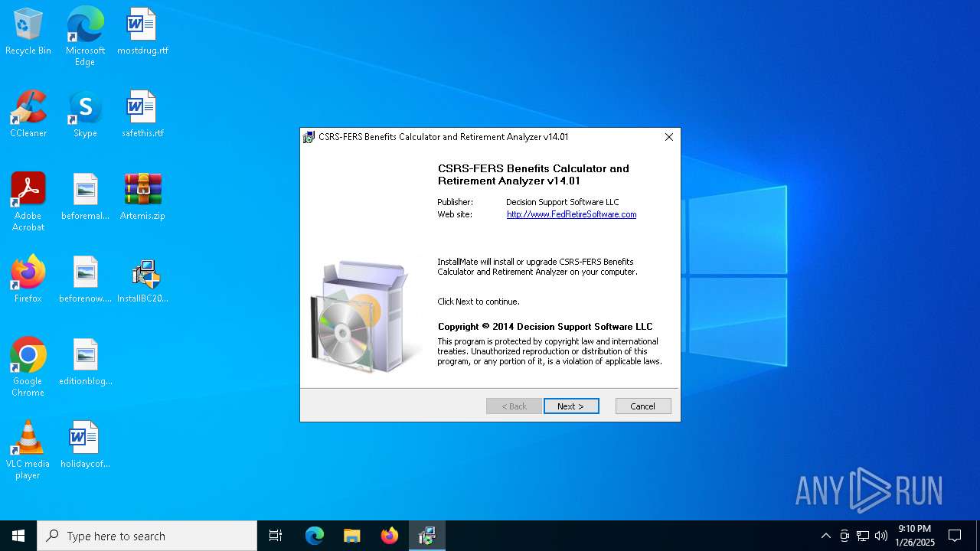Image resolution: width=980 pixels, height=551 pixels.
Task: Select the Microsoft Edge desktop shortcut
Action: 85,37
